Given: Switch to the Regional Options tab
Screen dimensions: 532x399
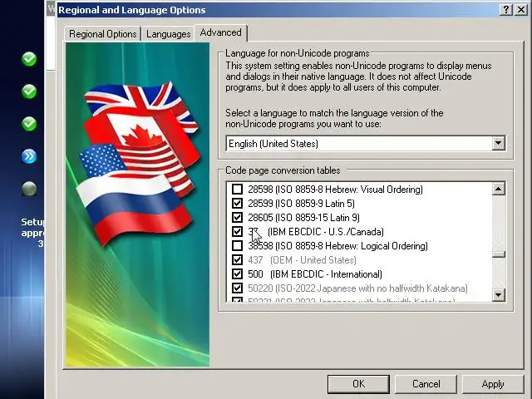Looking at the screenshot, I should pyautogui.click(x=102, y=34).
